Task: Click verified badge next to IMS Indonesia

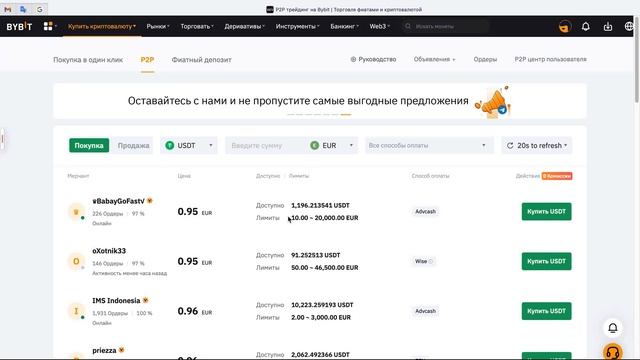Action: (x=145, y=300)
